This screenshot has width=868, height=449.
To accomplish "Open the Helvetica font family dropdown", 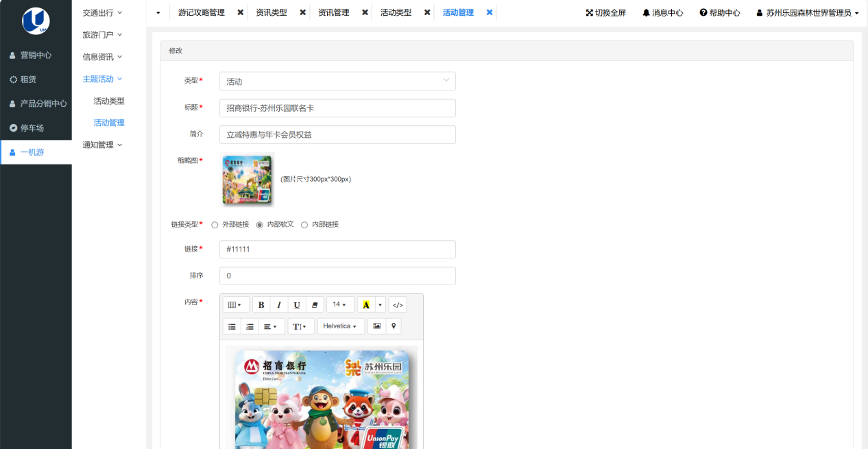I will point(341,326).
